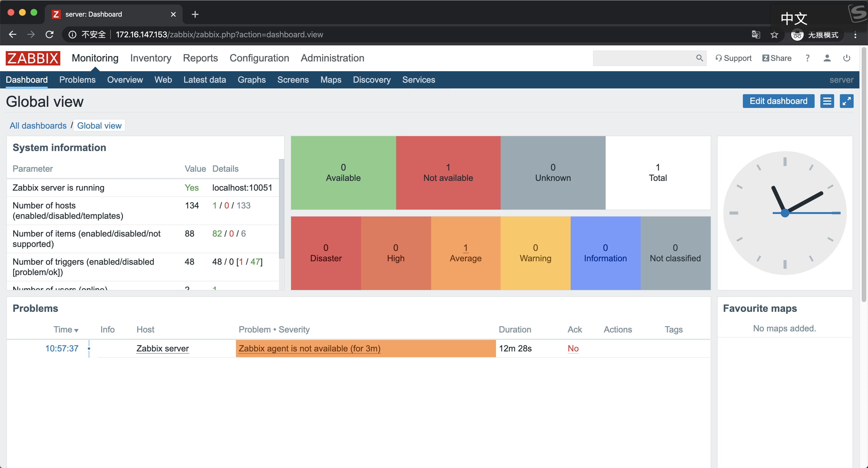
Task: Click browser translate page icon
Action: (x=756, y=35)
